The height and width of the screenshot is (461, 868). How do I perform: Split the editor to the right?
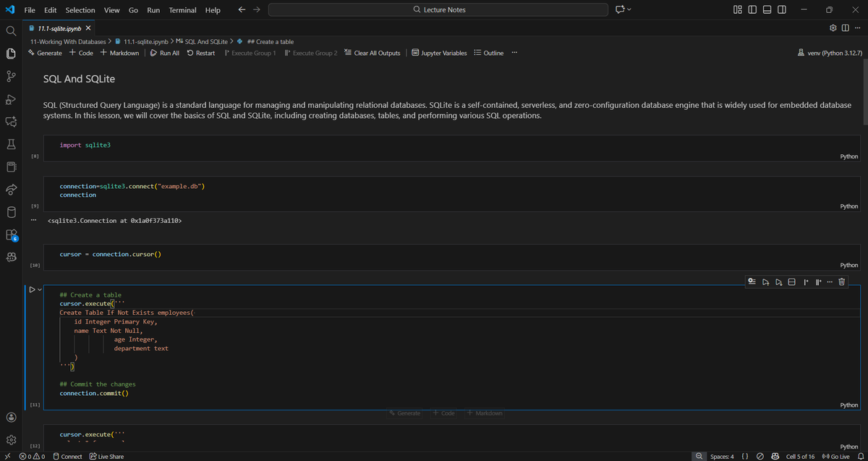pyautogui.click(x=845, y=28)
